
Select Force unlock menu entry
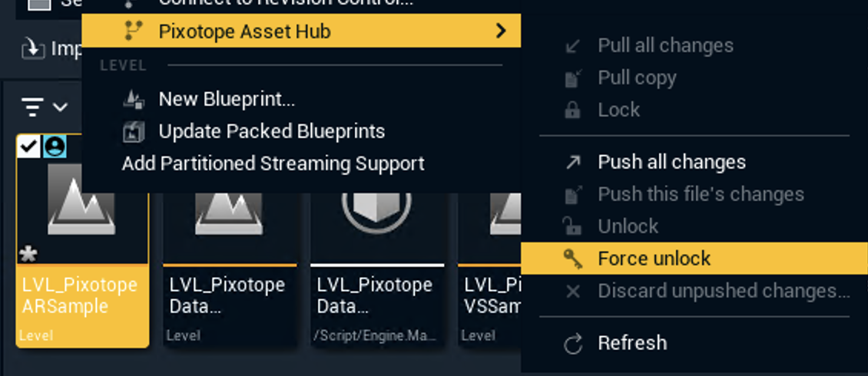point(654,259)
